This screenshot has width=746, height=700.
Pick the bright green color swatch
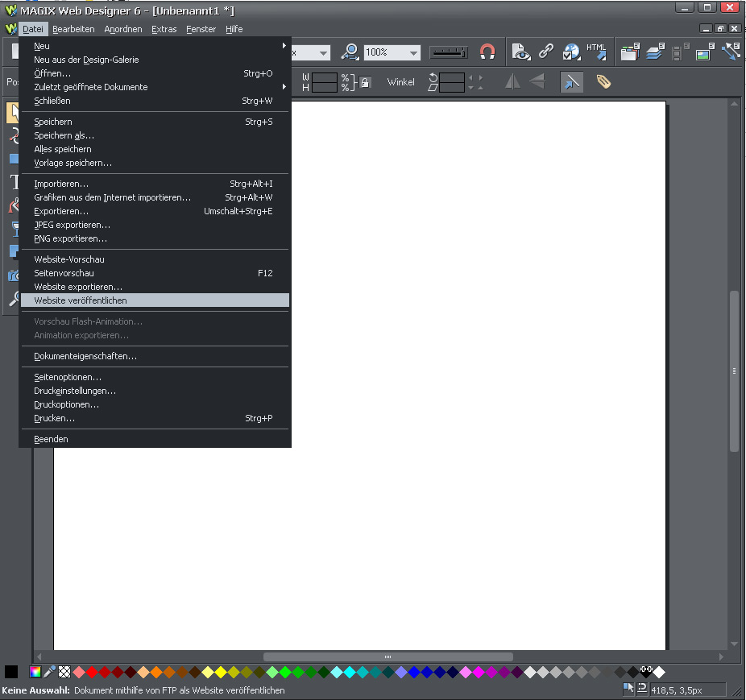(285, 672)
